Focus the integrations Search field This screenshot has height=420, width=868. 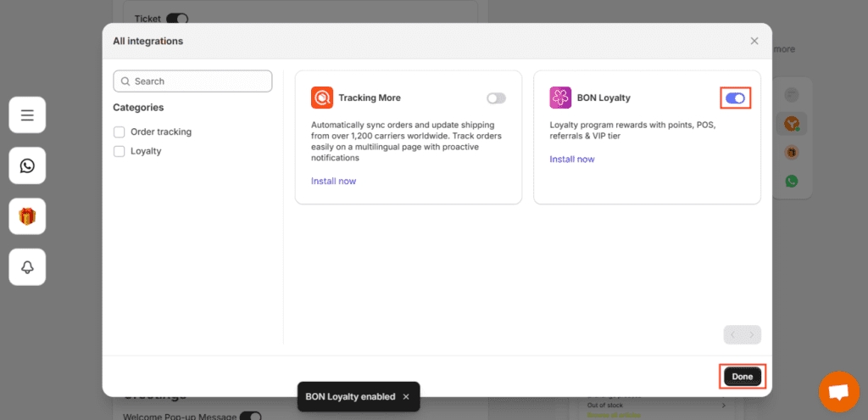192,81
